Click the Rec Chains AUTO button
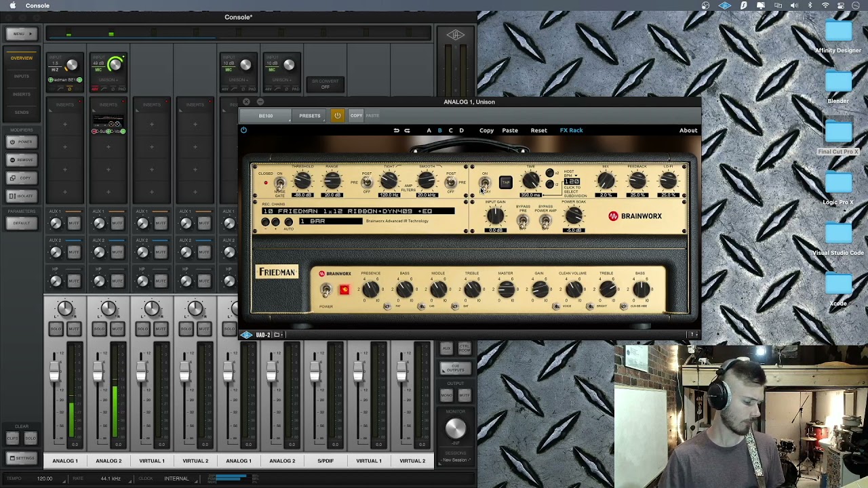 pyautogui.click(x=288, y=222)
